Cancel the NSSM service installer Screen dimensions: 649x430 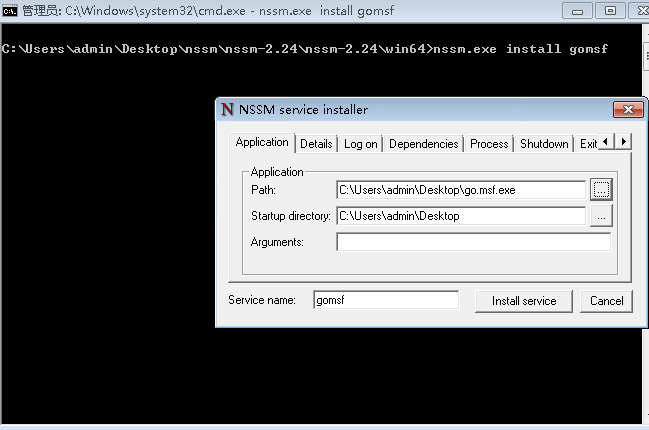(x=606, y=301)
